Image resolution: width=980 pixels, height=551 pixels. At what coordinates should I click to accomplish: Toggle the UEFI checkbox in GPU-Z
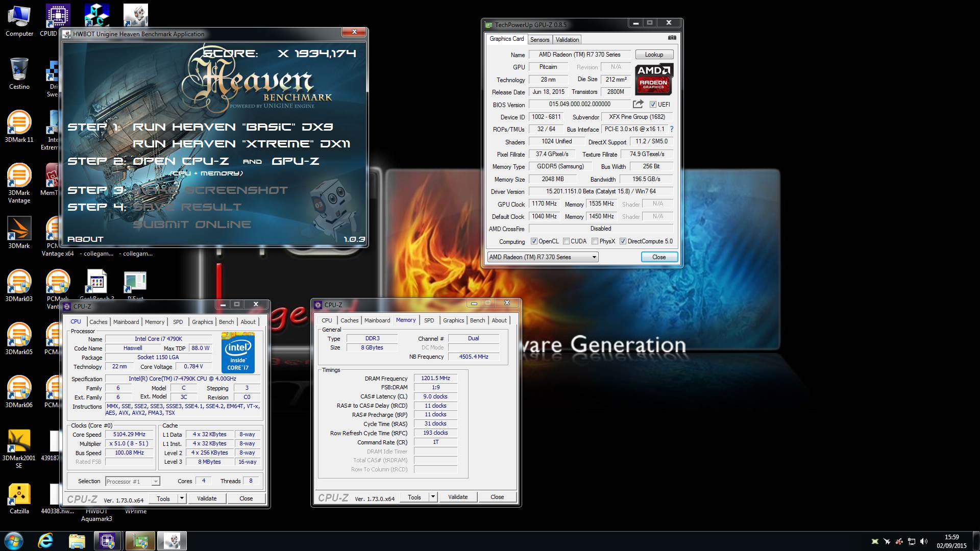pos(653,104)
